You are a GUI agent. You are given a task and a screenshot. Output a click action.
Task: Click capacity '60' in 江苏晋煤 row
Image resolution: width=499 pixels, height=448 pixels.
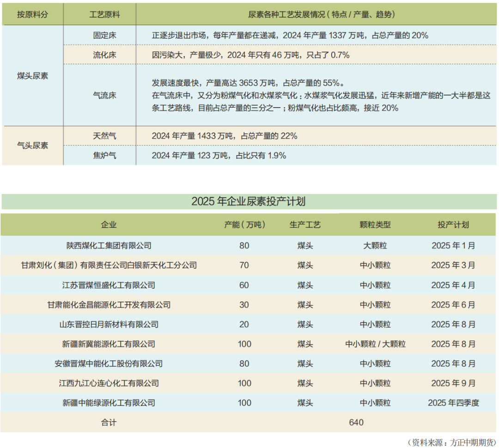(244, 285)
